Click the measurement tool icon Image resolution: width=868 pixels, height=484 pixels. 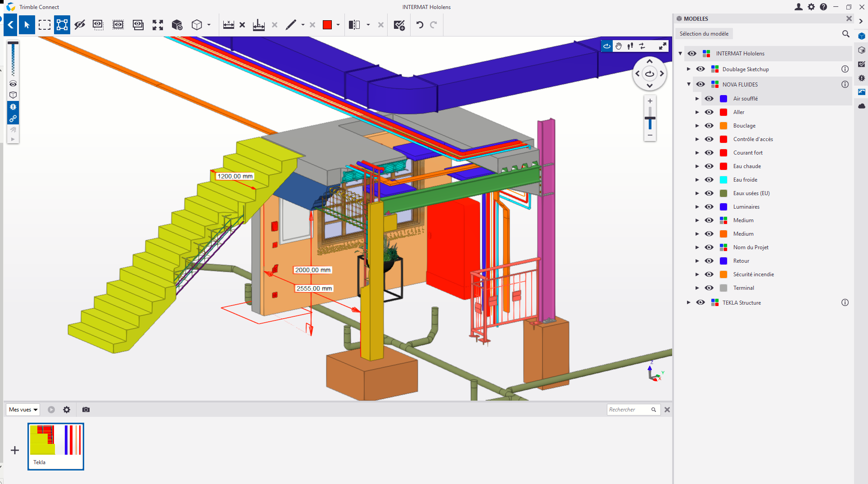228,25
